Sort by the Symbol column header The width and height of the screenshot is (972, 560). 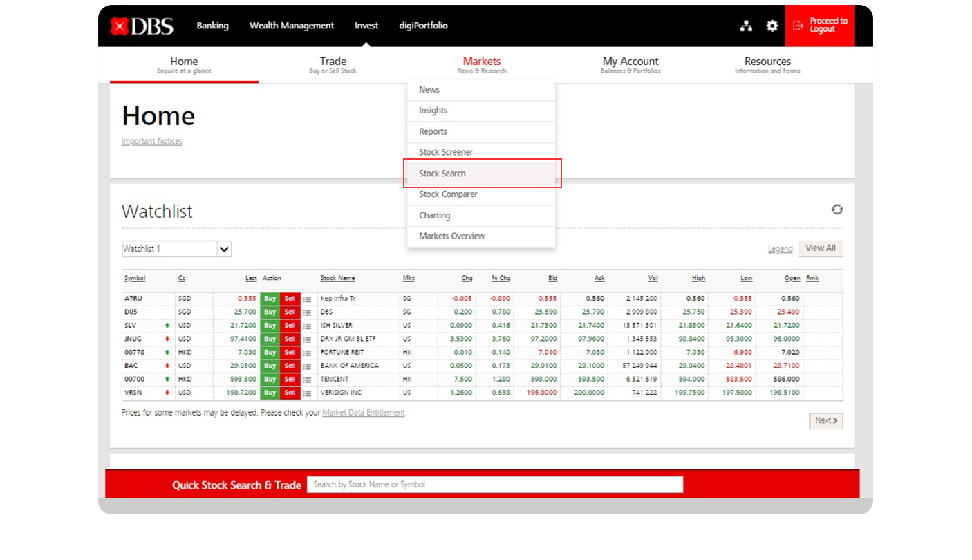point(135,279)
